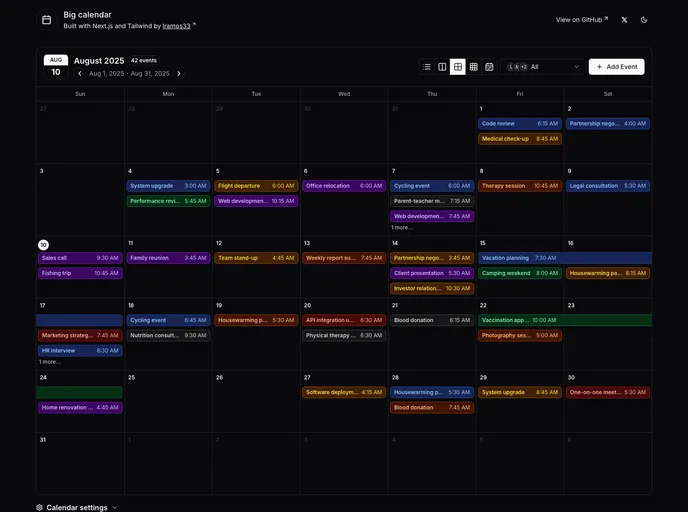
Task: Click the AUG 10 today date badge
Action: (56, 67)
